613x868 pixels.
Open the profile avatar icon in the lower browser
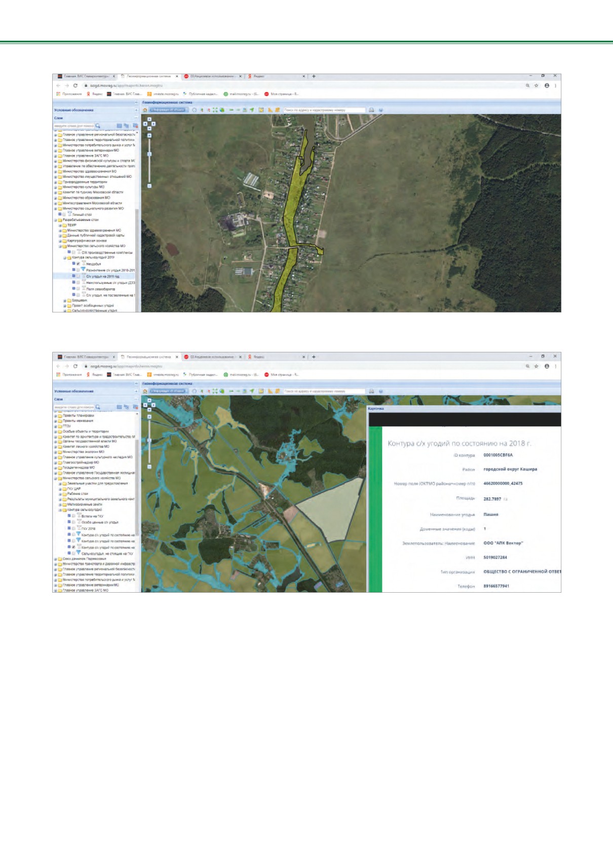(x=547, y=366)
